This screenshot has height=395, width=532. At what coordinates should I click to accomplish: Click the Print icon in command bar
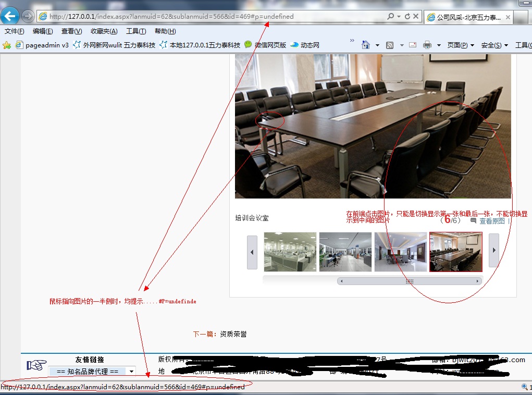coord(427,45)
